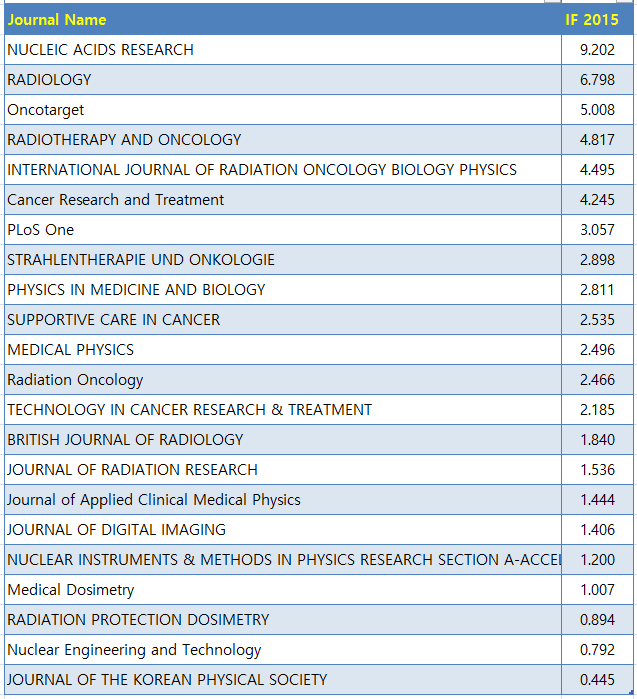Select the 4.495 value cell

pos(597,169)
